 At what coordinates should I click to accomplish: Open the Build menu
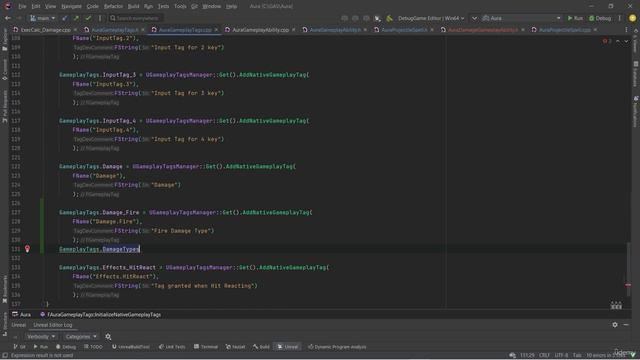[133, 7]
